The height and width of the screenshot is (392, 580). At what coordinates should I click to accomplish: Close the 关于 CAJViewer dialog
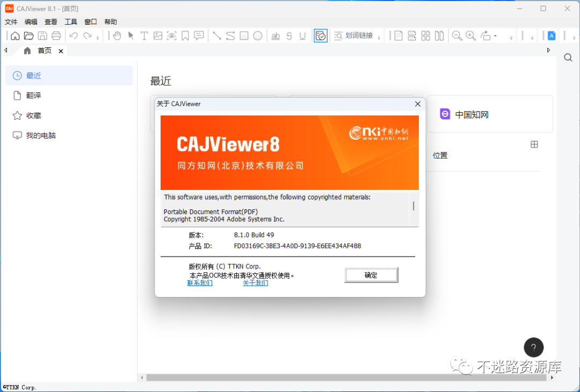point(418,104)
